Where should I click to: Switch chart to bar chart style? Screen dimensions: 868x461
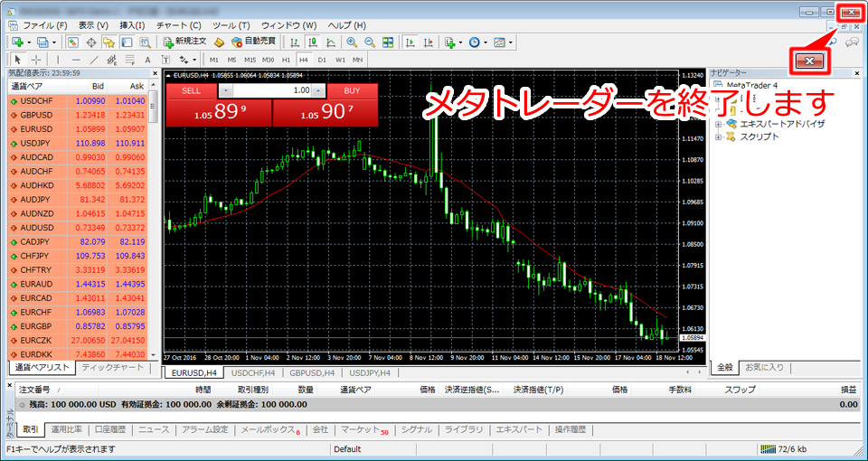pyautogui.click(x=297, y=42)
